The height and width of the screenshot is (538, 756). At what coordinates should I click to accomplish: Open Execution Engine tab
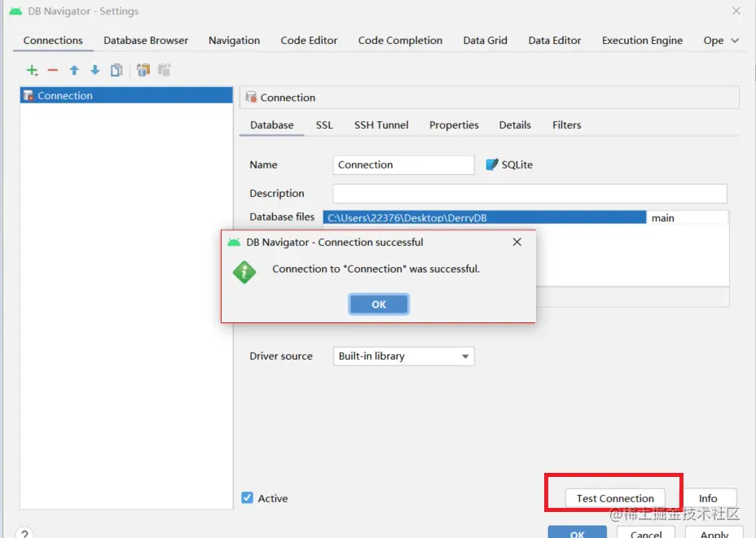[642, 41]
